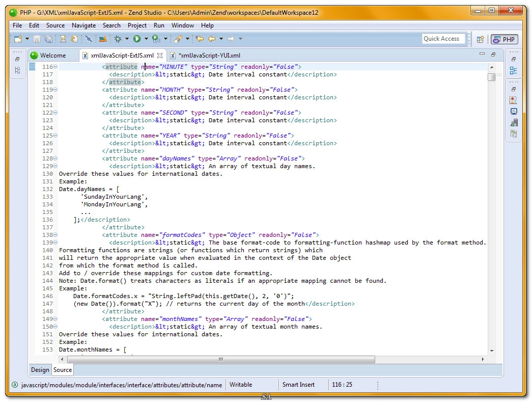Click the Open Perspective icon
The height and width of the screenshot is (402, 532).
point(480,39)
